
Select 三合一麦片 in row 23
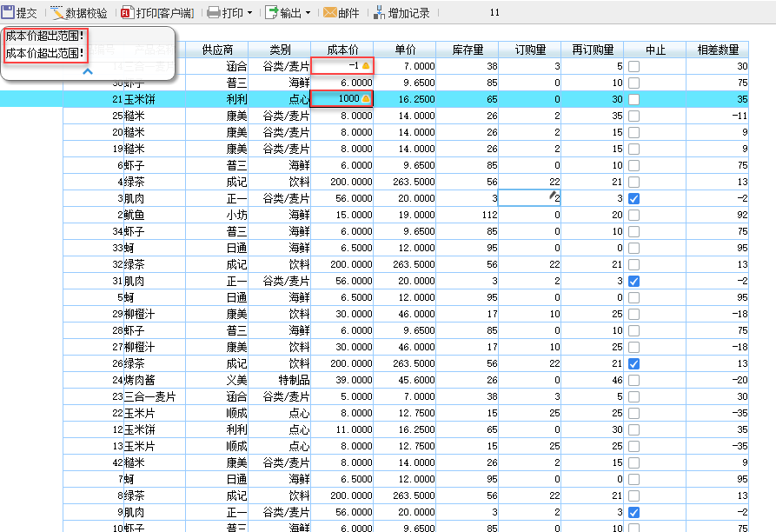(149, 396)
